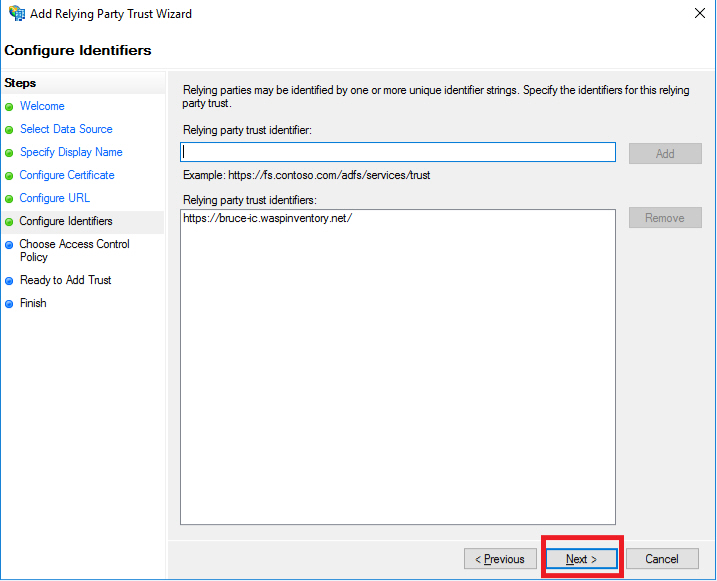Viewport: 717px width, 581px height.
Task: Focus the Relying party trust identifier field
Action: point(397,152)
